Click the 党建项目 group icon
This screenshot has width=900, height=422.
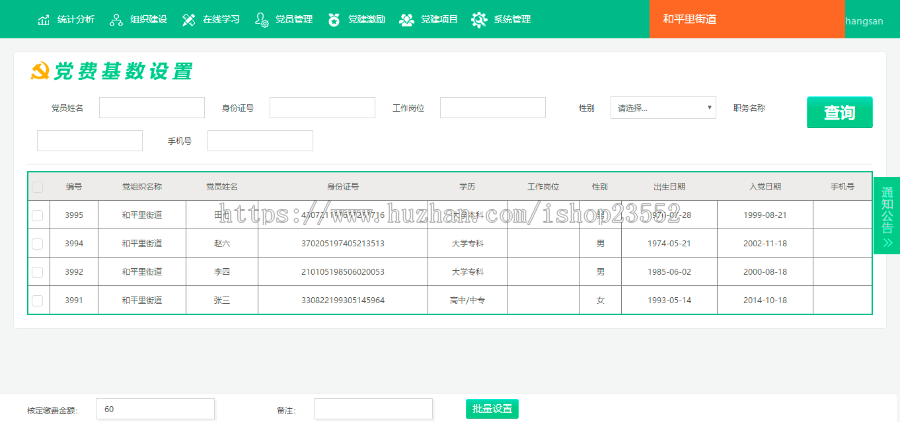click(406, 19)
